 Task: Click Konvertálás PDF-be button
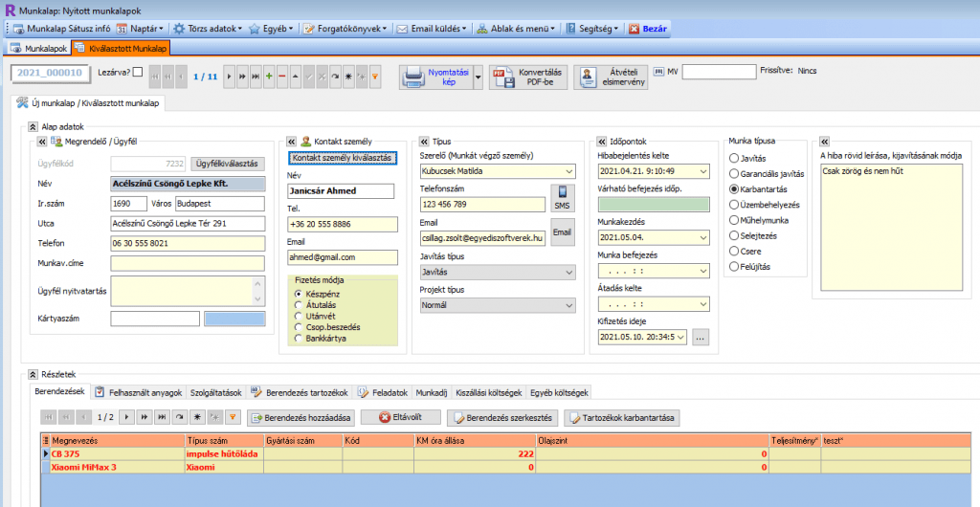528,77
